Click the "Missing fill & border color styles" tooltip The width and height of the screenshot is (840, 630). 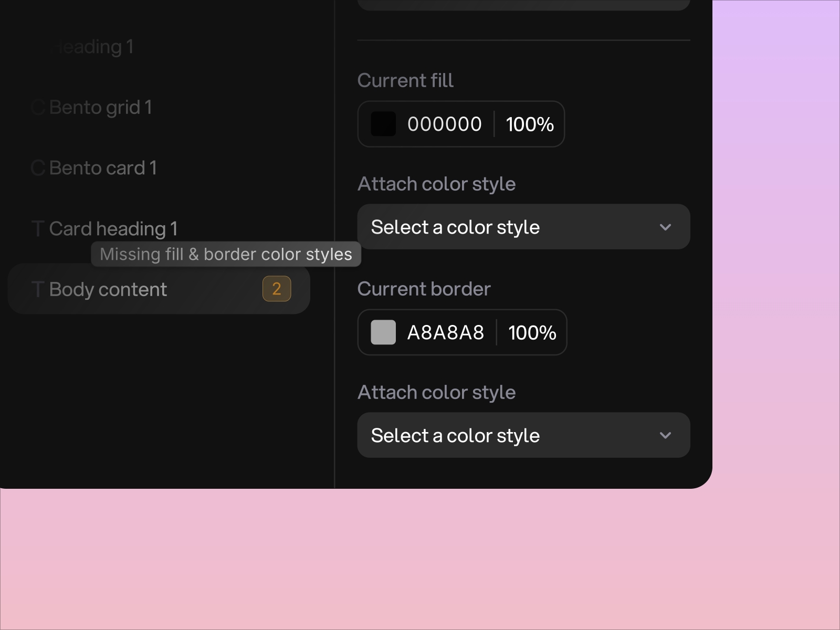(x=226, y=255)
